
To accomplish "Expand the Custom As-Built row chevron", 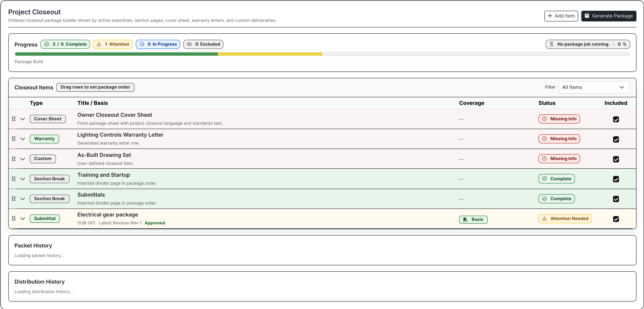I will (x=23, y=159).
